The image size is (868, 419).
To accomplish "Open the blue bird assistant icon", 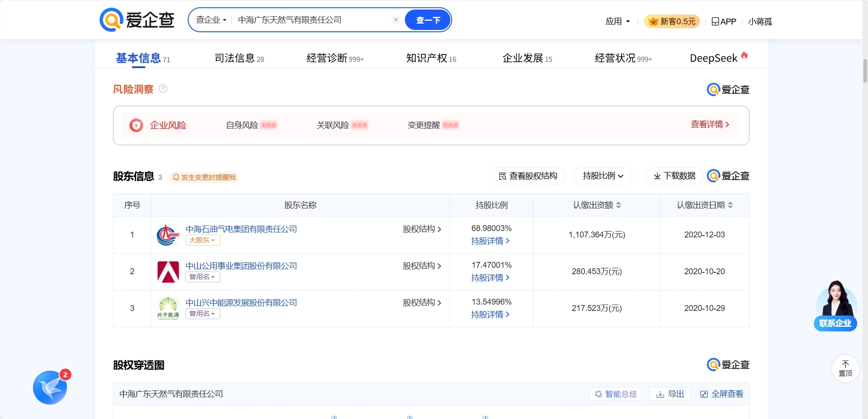I will tap(50, 387).
